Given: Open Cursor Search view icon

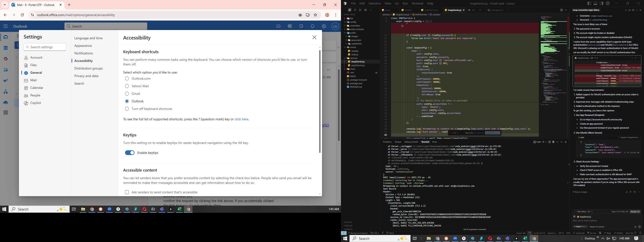Looking at the screenshot, I should coord(355,10).
